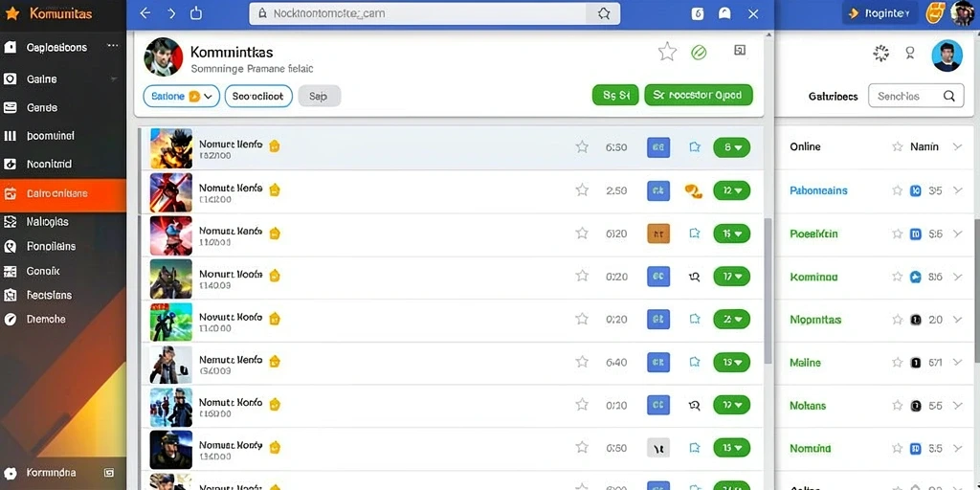Click the Doomuinel bars icon in the sidebar

(10, 136)
